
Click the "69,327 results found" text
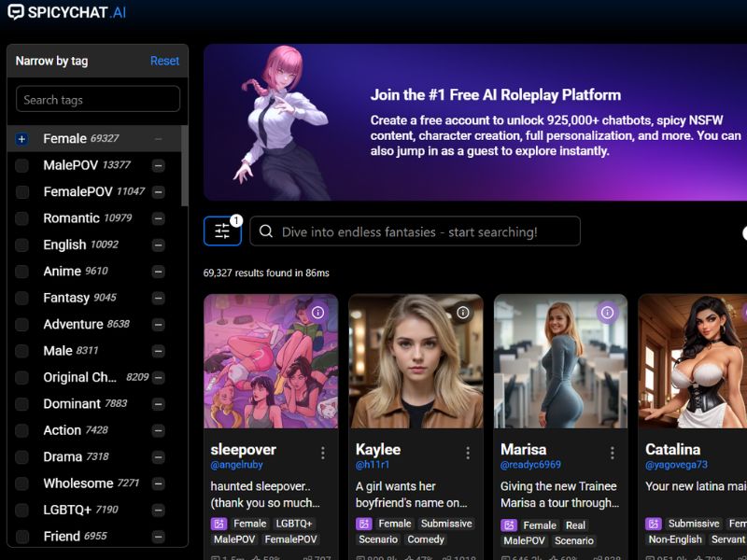click(266, 273)
